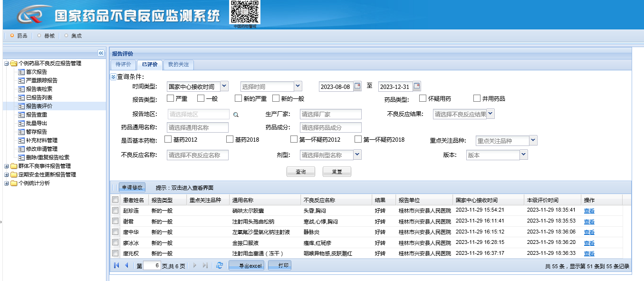The height and width of the screenshot is (281, 644).
Task: Open the 不良反应结果 dropdown
Action: tap(490, 114)
